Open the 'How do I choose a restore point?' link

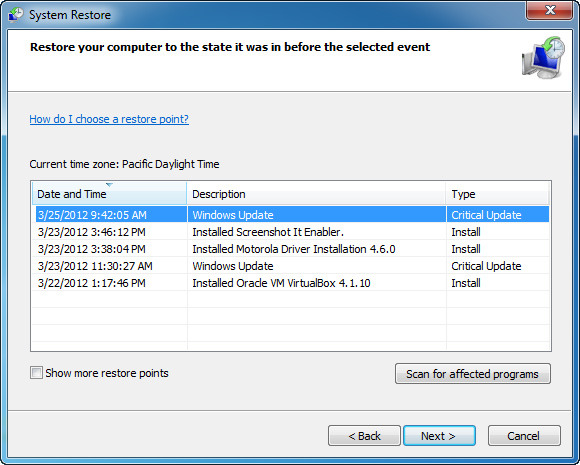pyautogui.click(x=109, y=119)
